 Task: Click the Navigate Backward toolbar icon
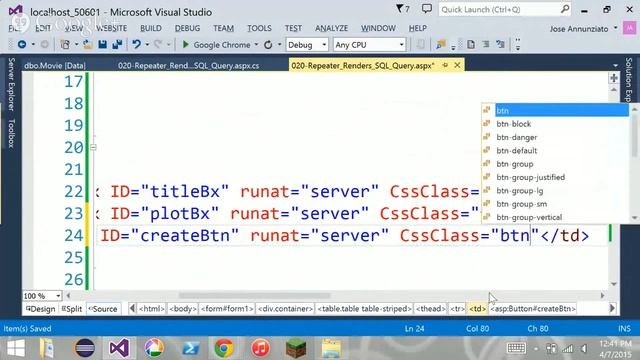[x=22, y=44]
